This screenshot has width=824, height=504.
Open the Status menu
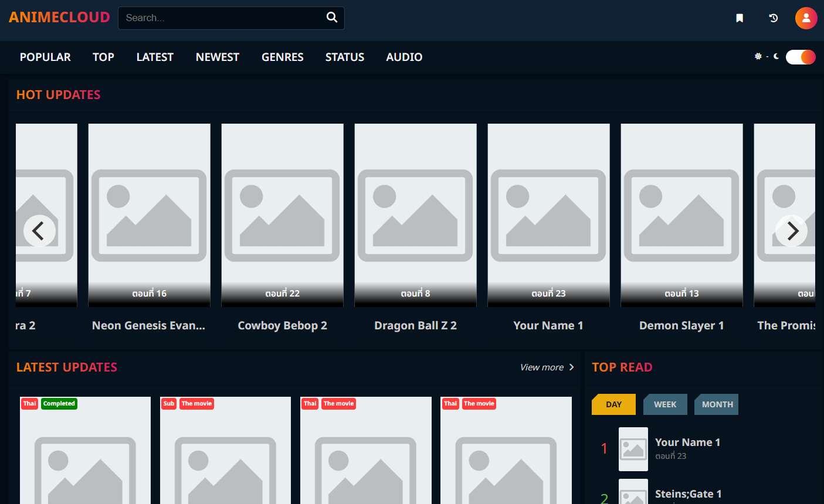click(x=345, y=57)
